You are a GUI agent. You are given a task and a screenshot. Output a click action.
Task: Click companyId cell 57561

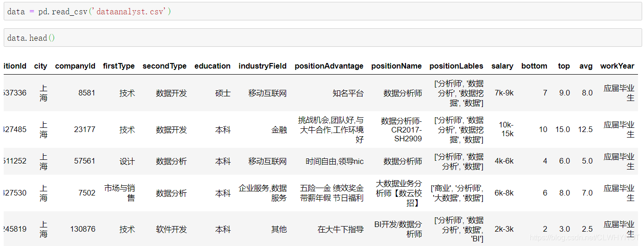tap(85, 161)
